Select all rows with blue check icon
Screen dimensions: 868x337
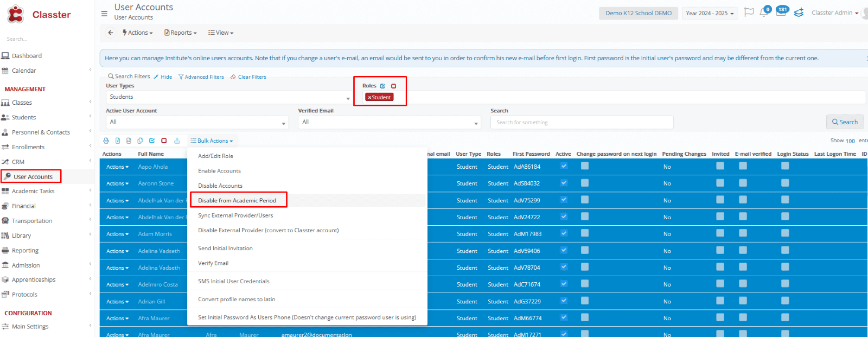point(152,141)
